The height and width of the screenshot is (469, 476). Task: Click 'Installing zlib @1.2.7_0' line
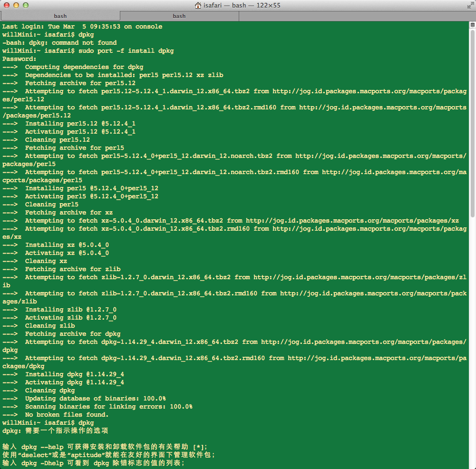(x=59, y=309)
